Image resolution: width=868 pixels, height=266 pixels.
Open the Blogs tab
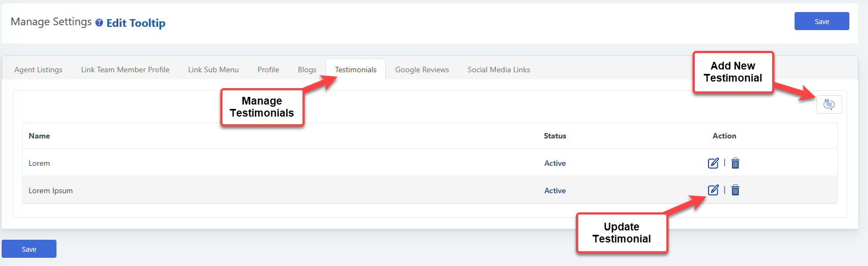coord(307,70)
